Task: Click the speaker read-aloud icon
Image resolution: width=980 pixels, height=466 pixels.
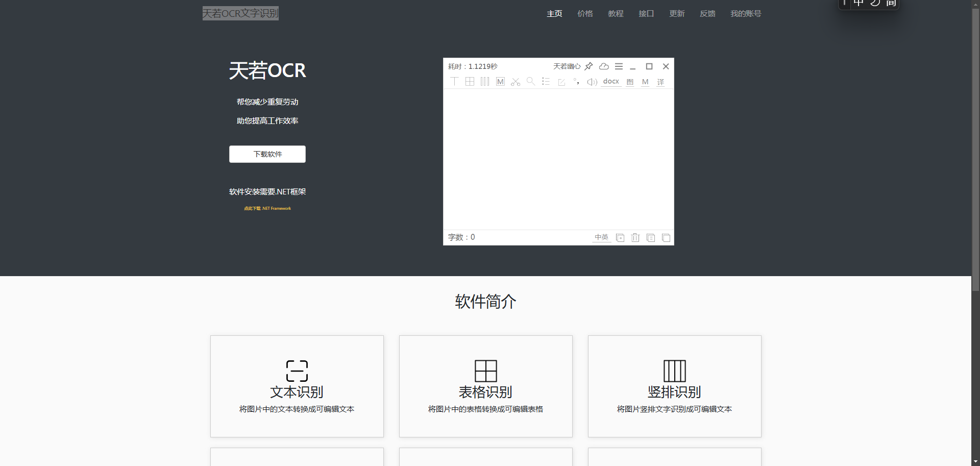Action: pos(592,82)
